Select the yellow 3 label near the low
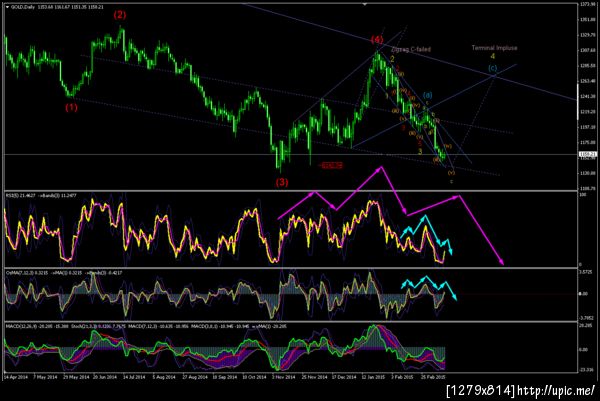 [x=420, y=151]
